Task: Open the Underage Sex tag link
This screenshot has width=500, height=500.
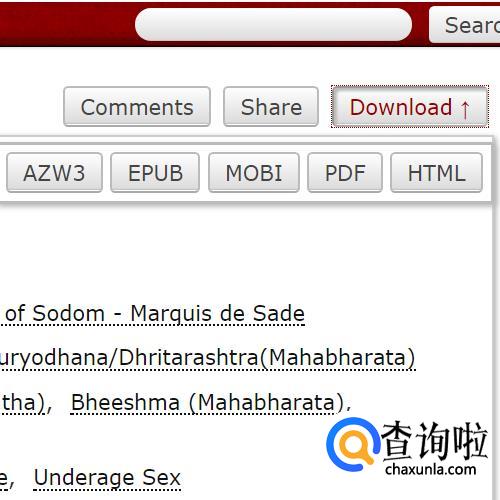Action: [107, 478]
